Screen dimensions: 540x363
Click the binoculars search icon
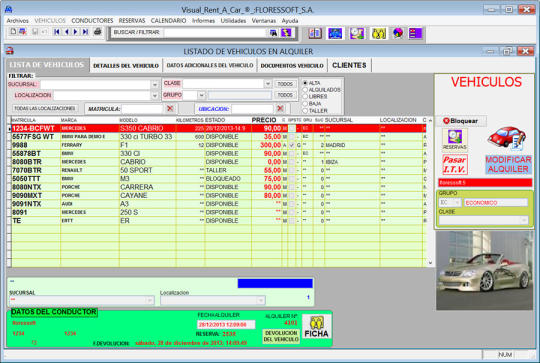pyautogui.click(x=273, y=33)
